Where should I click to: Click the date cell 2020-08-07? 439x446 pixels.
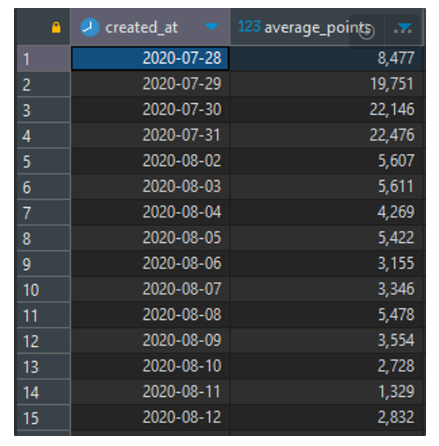pos(150,289)
